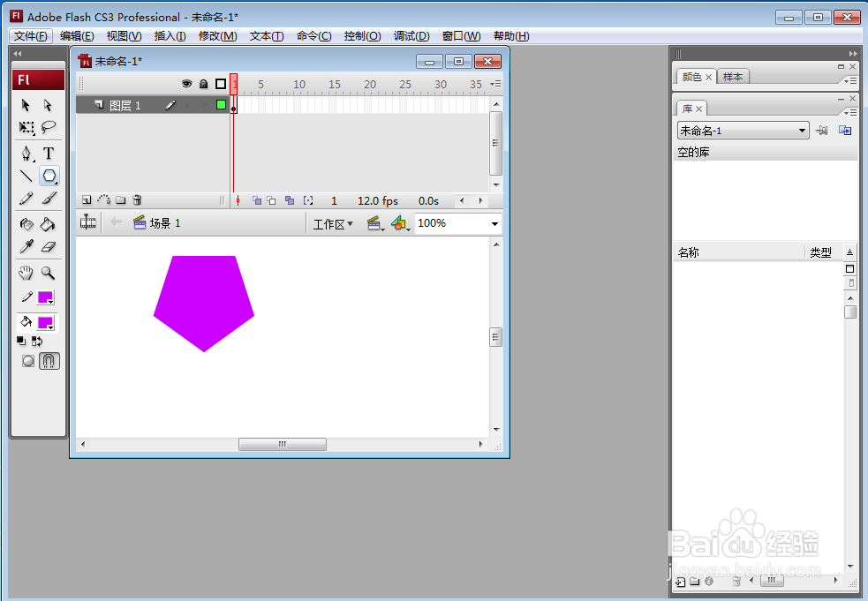Screen dimensions: 868x601
Task: Open the 未命名-1 library dropdown
Action: pos(743,131)
